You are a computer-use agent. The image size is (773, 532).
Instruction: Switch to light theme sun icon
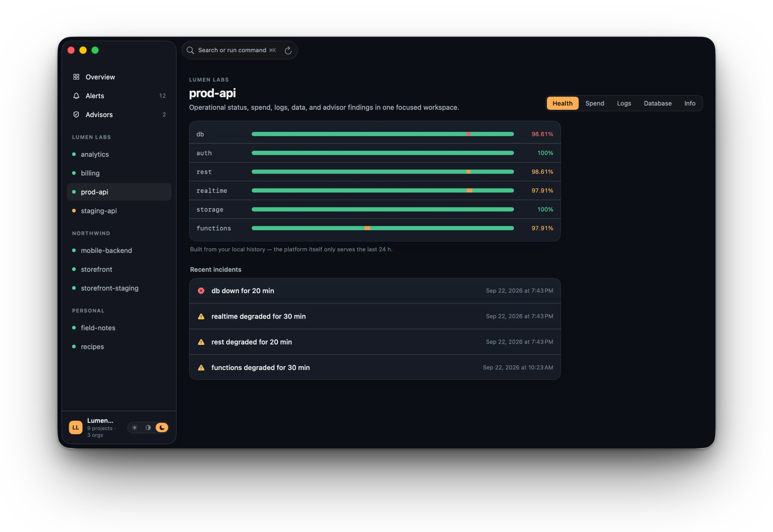[135, 428]
